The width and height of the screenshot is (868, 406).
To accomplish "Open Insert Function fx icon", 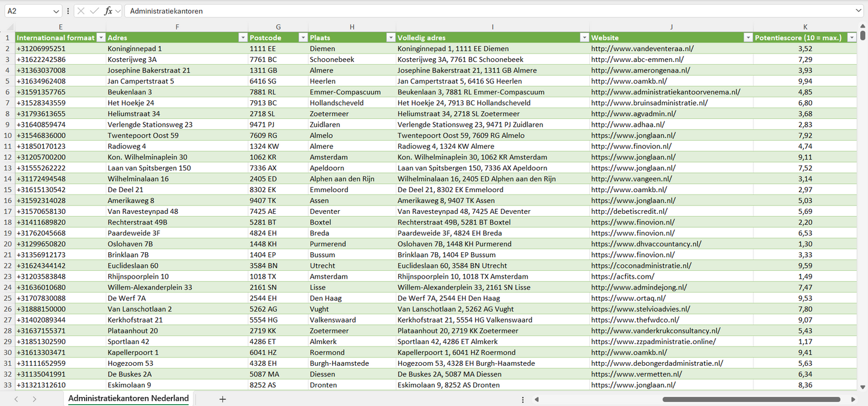I will (x=108, y=11).
